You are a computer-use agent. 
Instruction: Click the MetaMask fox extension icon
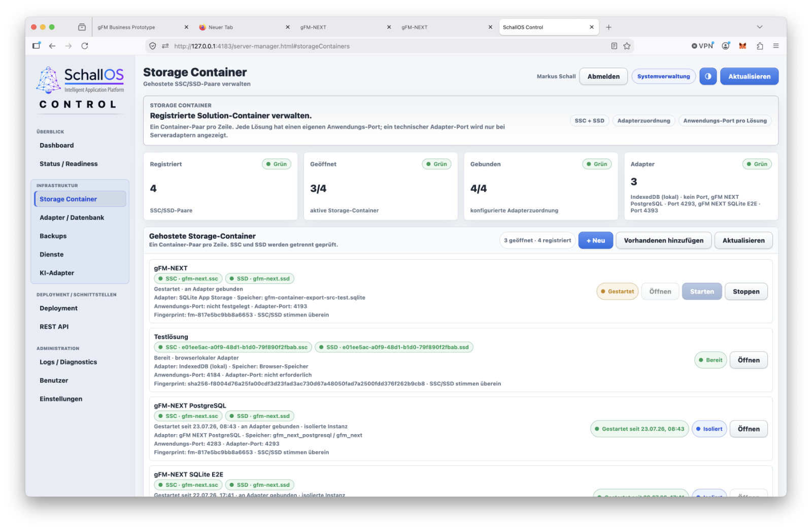coord(742,46)
